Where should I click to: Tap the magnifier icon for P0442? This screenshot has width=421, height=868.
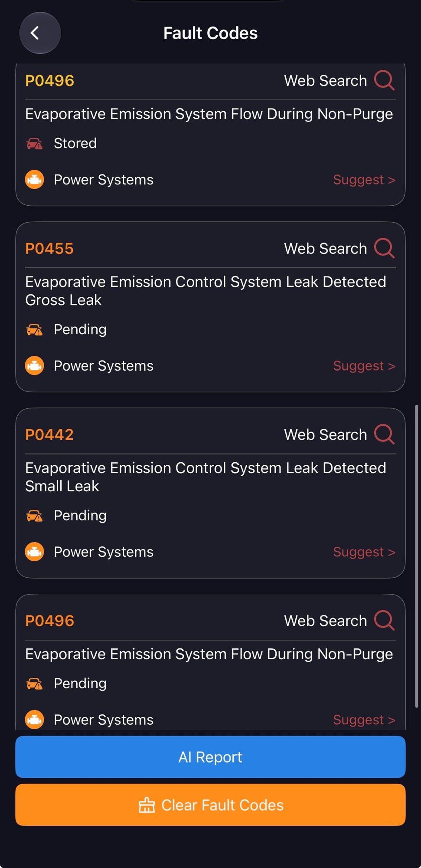tap(384, 434)
